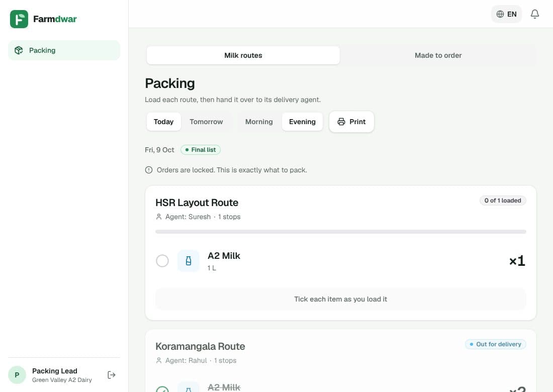Select the Morning shift

coord(259,122)
